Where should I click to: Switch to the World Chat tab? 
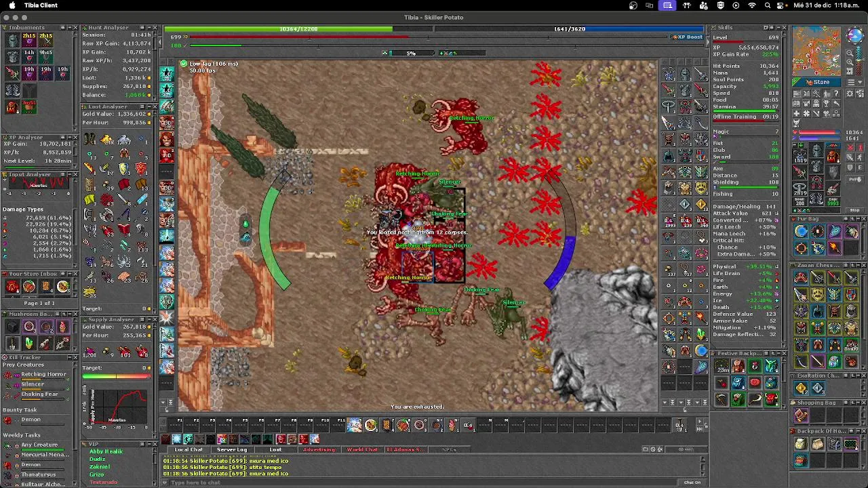(362, 449)
